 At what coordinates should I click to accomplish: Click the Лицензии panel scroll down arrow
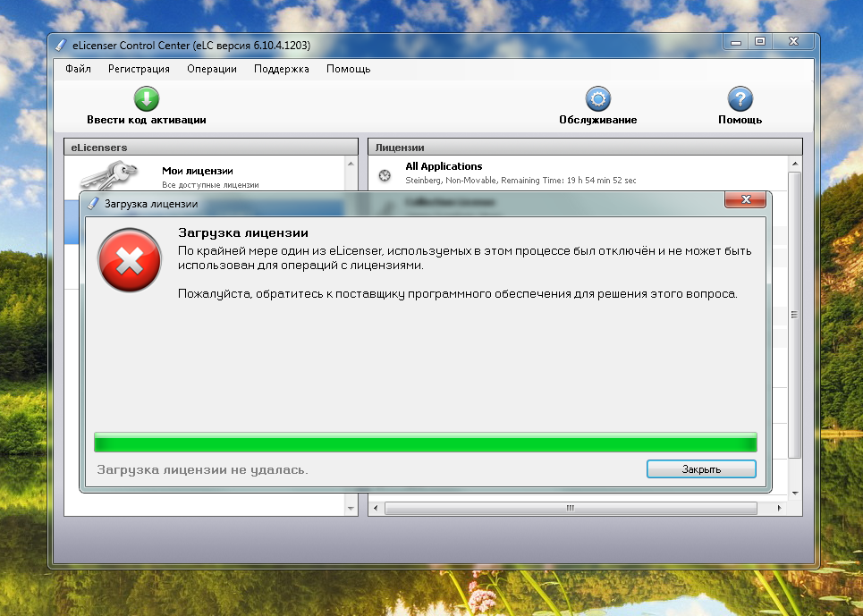coord(795,494)
